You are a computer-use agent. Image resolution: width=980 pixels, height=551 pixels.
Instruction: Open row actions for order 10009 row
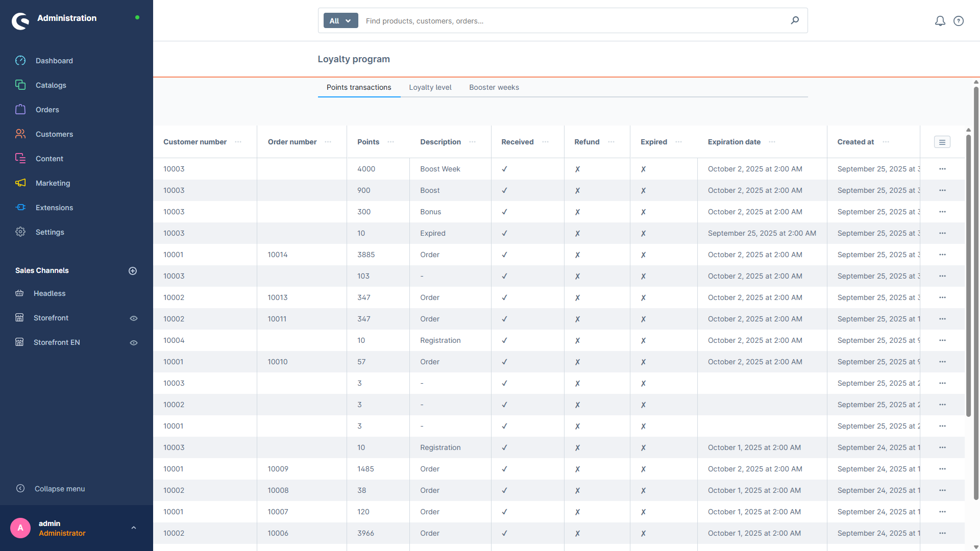pos(942,469)
